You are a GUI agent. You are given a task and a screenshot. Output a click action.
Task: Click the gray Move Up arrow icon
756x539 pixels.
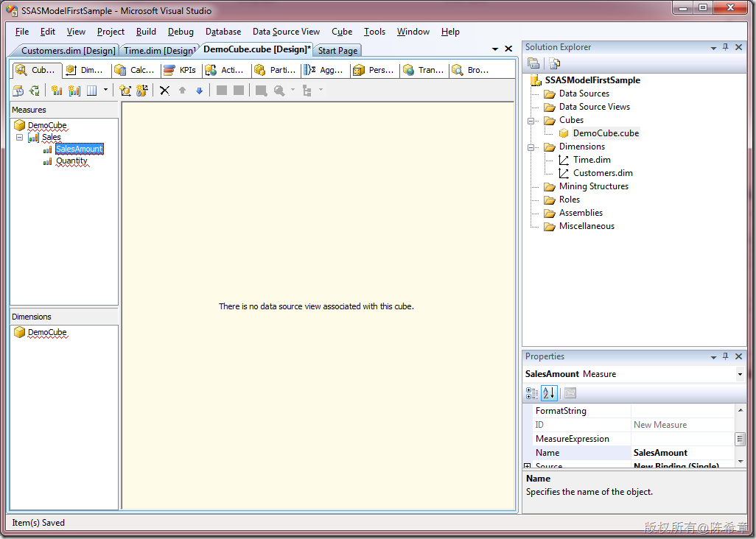tap(182, 91)
